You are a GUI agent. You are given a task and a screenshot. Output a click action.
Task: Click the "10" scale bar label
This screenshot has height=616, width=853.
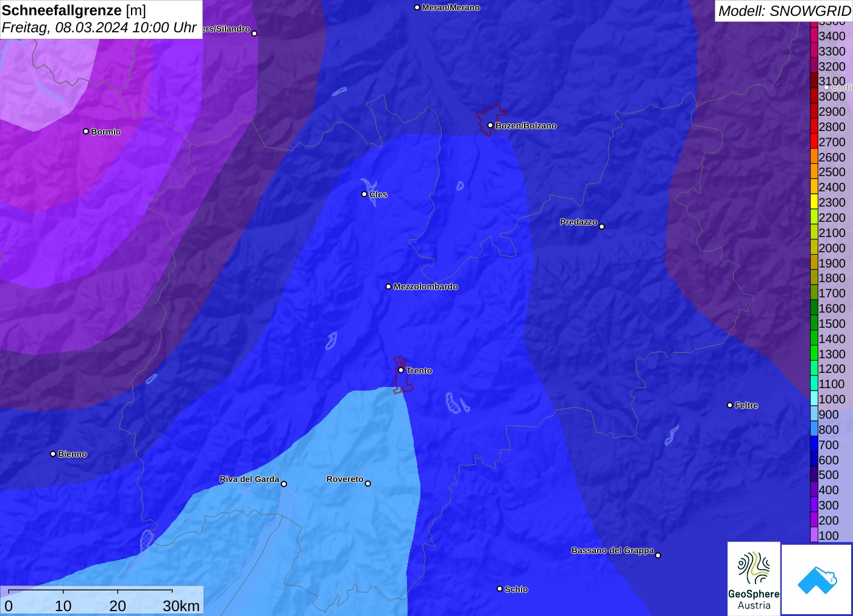click(63, 606)
